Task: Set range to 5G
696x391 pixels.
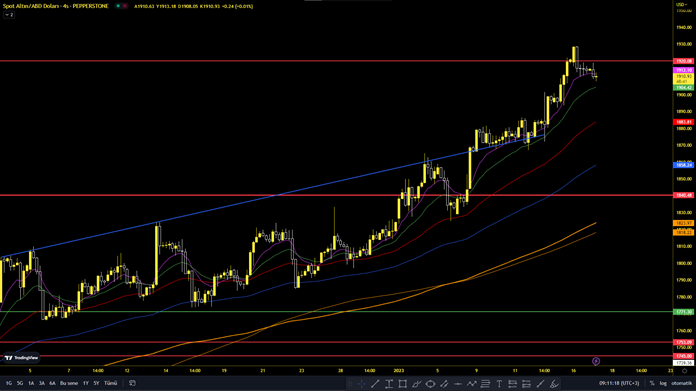Action: click(x=20, y=383)
